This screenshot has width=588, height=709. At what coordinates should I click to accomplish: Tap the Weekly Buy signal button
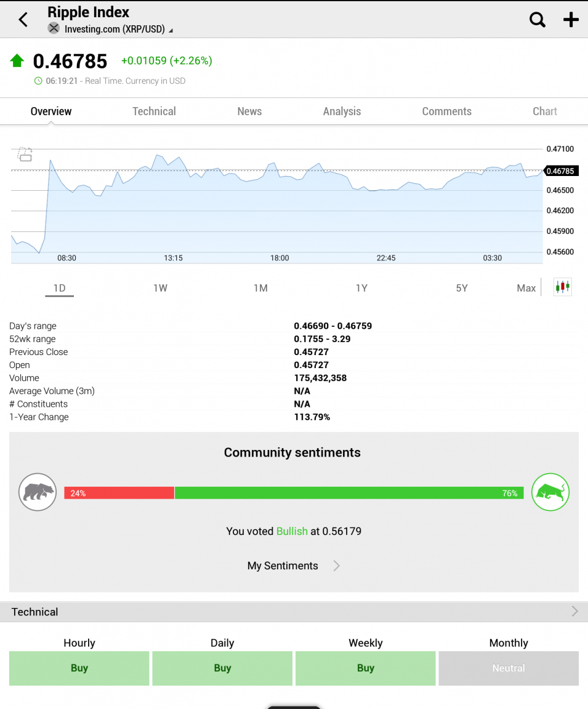tap(366, 668)
